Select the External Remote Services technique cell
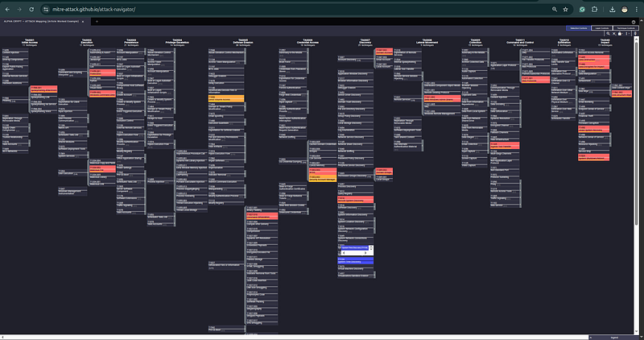The width and height of the screenshot is (644, 340). coord(14,75)
